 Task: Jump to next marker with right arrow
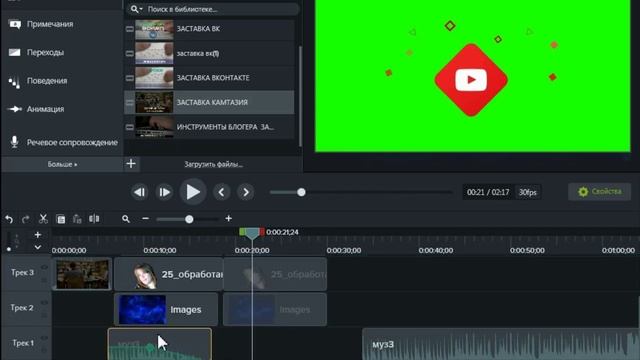point(246,192)
